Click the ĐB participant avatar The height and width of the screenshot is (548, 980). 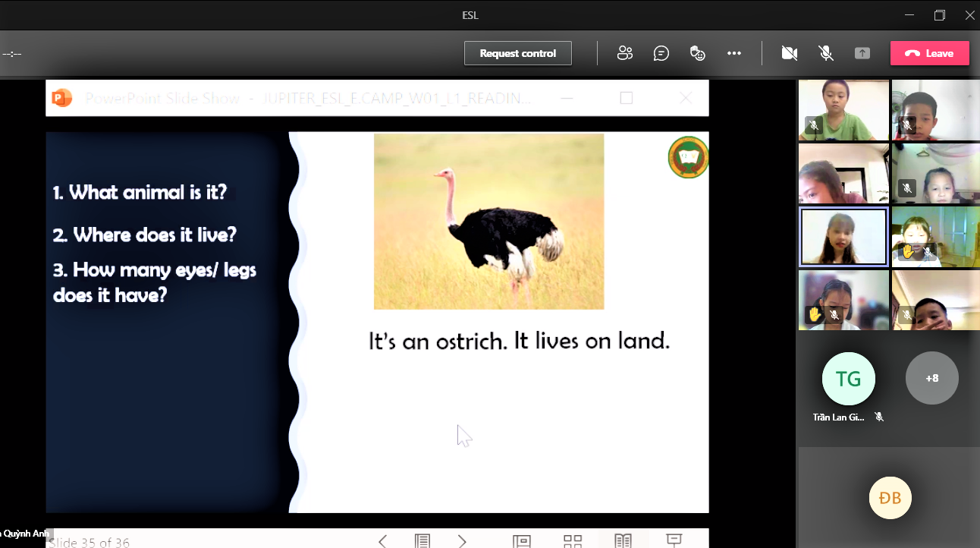pyautogui.click(x=890, y=498)
